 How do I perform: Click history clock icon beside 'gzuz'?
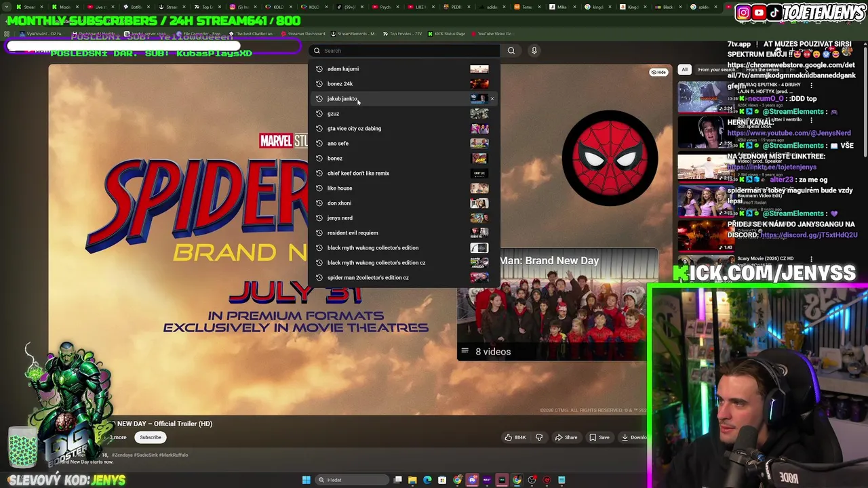click(x=319, y=114)
